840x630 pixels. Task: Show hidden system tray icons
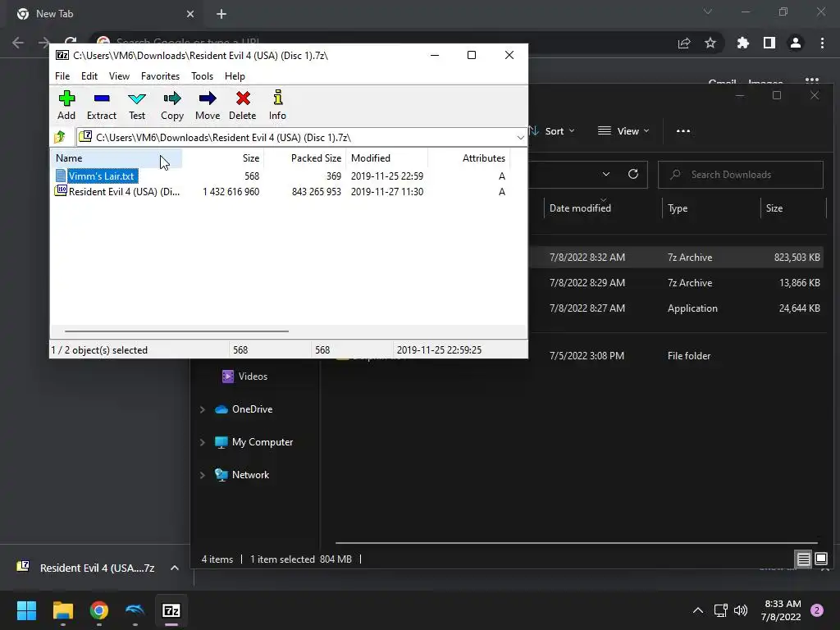[x=697, y=610]
